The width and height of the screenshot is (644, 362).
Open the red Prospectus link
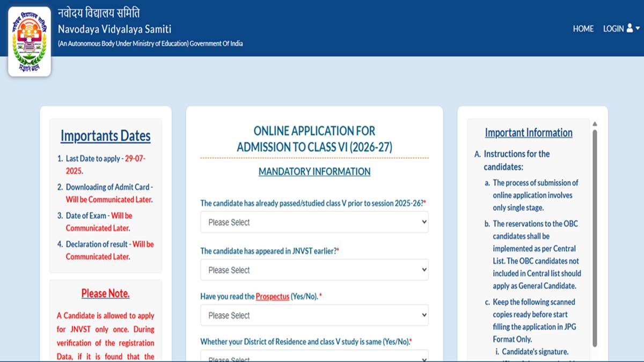tap(272, 297)
